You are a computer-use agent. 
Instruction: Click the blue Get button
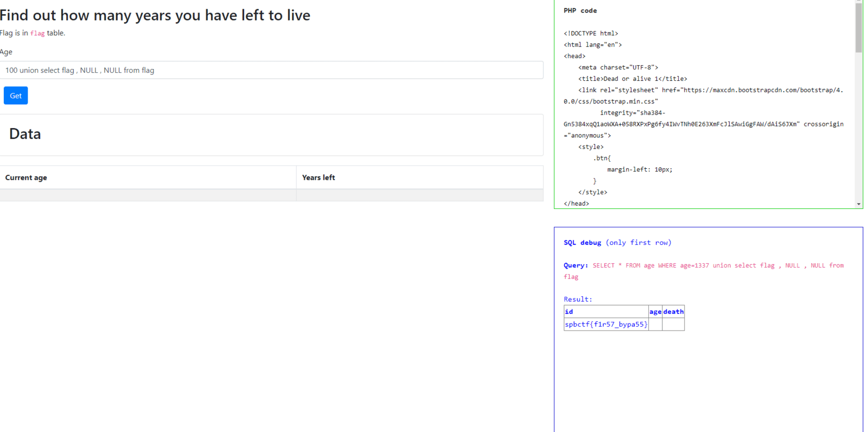16,96
